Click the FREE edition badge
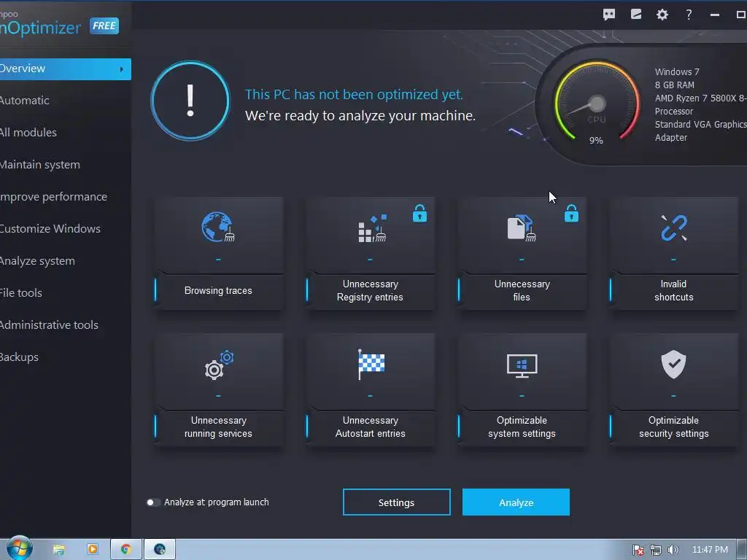 click(104, 26)
